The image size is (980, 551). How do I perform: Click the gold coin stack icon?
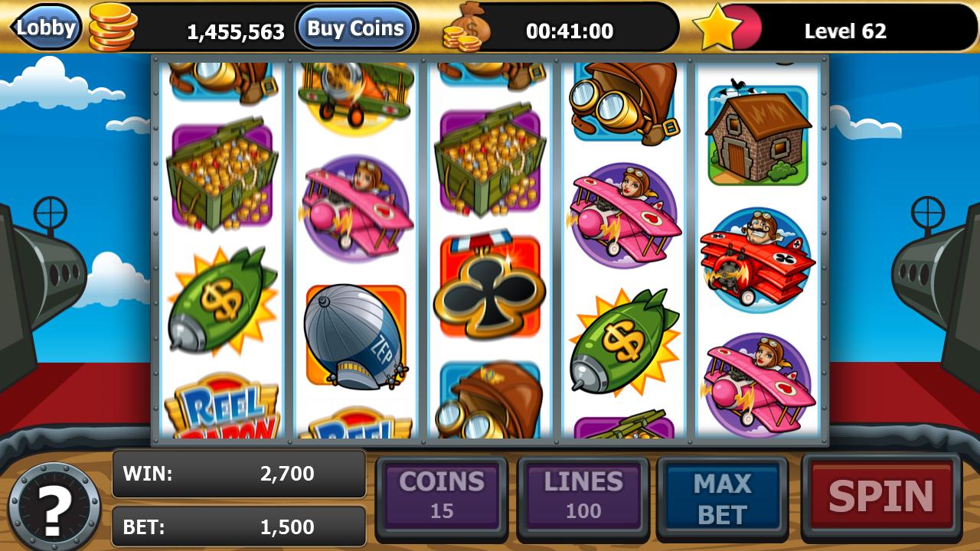(x=113, y=27)
